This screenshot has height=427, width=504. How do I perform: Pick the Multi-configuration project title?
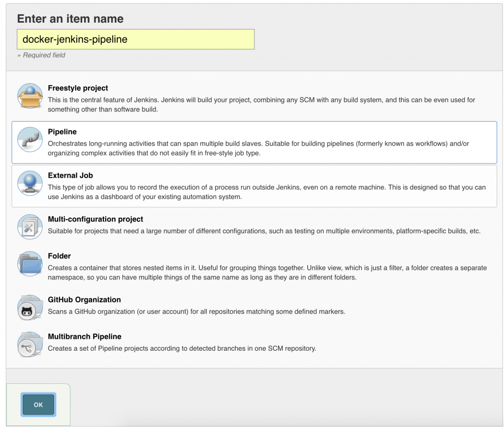click(x=95, y=219)
